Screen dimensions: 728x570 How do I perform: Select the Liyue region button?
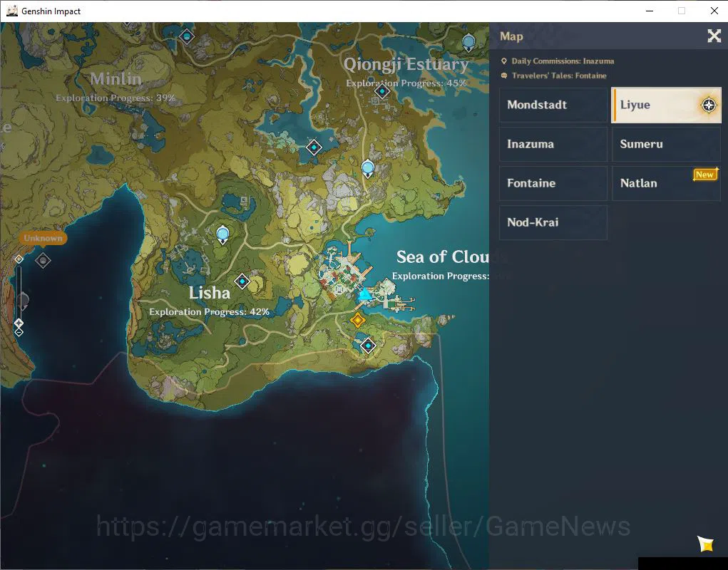(x=666, y=105)
